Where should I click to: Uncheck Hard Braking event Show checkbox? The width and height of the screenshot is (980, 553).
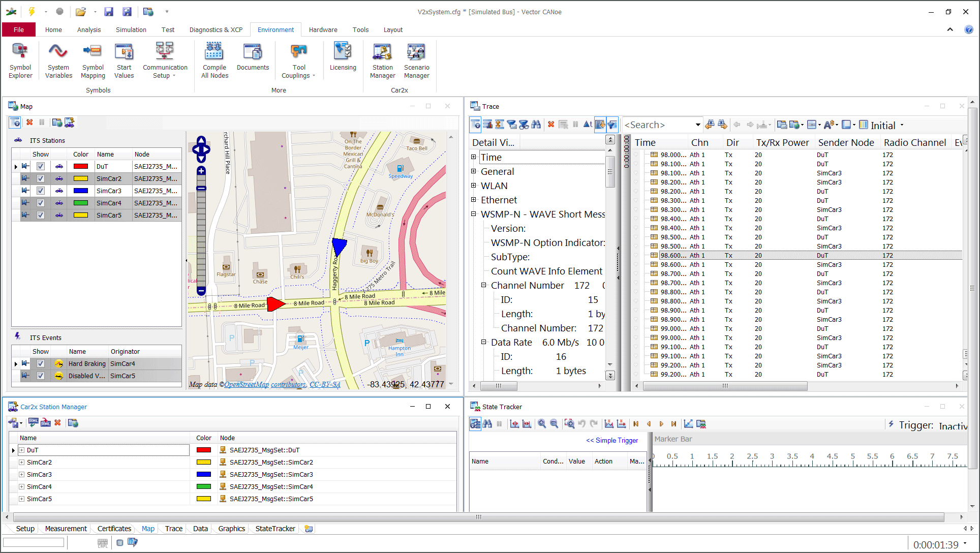pos(41,363)
